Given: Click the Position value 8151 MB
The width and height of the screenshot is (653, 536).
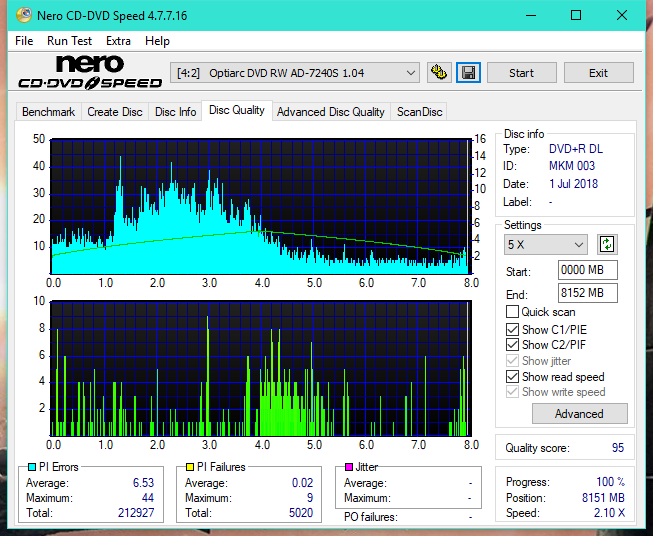Looking at the screenshot, I should coord(603,498).
